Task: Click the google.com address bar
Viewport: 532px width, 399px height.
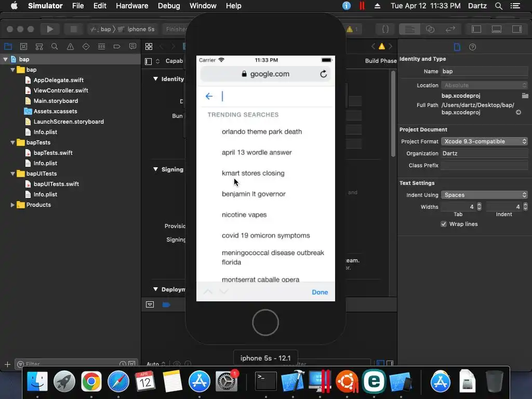Action: click(265, 74)
